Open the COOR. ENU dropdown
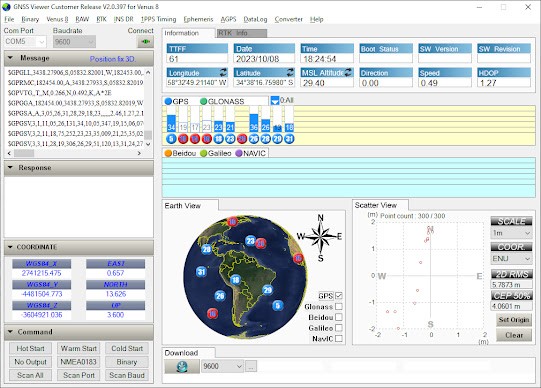The height and width of the screenshot is (388, 541). click(x=511, y=259)
